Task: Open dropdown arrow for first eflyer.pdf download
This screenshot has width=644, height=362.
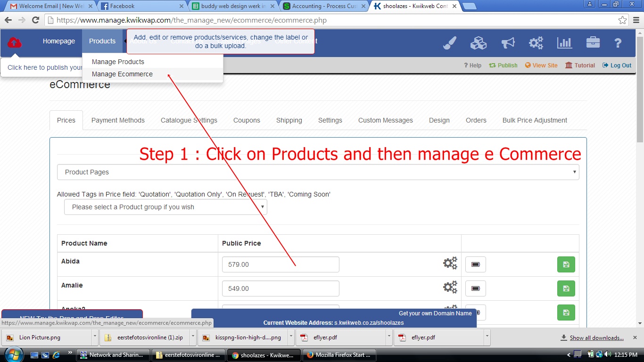Action: (389, 337)
